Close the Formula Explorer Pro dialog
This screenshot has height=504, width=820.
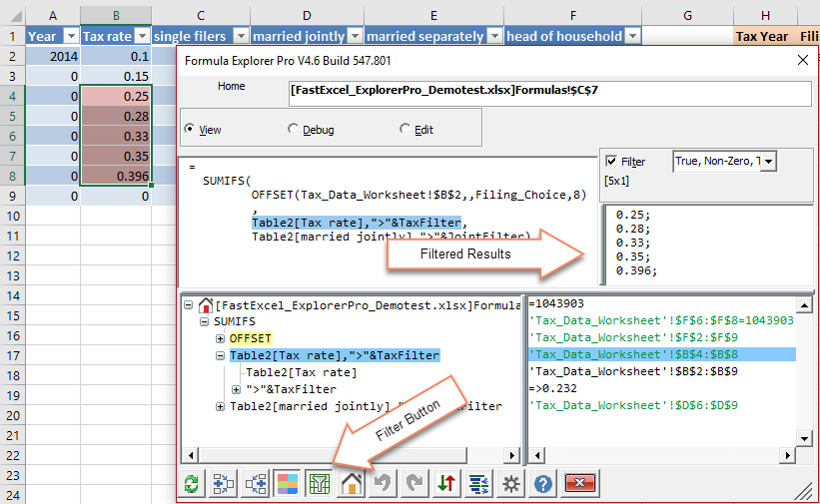pyautogui.click(x=803, y=60)
